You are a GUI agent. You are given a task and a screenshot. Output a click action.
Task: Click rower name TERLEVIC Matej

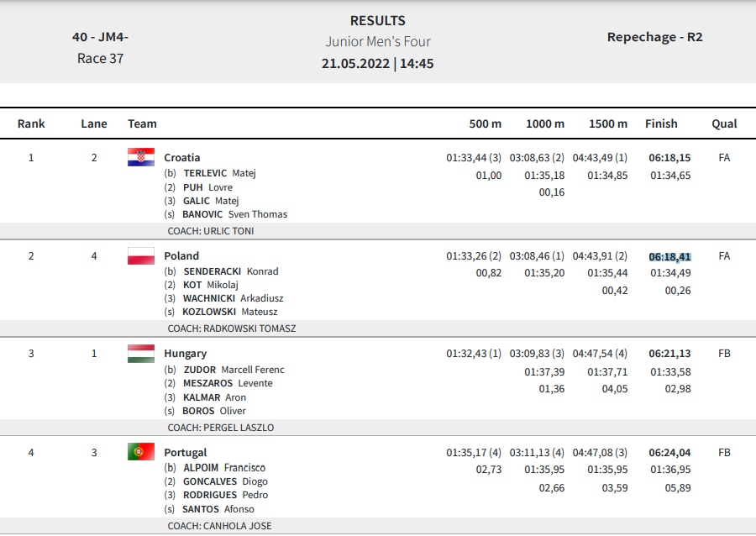pos(219,173)
